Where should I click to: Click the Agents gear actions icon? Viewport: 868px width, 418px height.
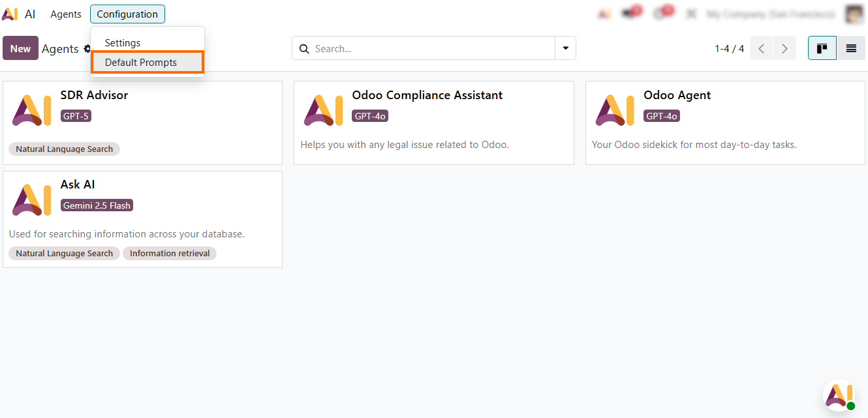coord(87,49)
